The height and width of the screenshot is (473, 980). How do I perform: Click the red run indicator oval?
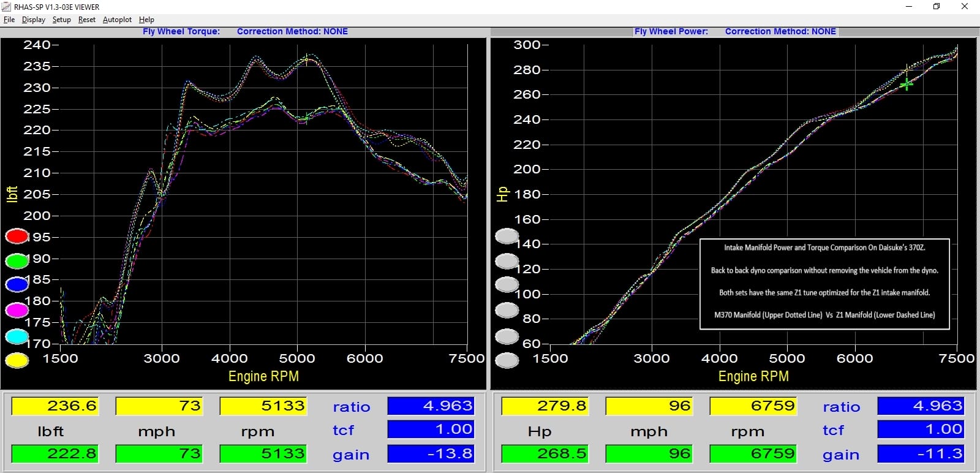tap(17, 236)
